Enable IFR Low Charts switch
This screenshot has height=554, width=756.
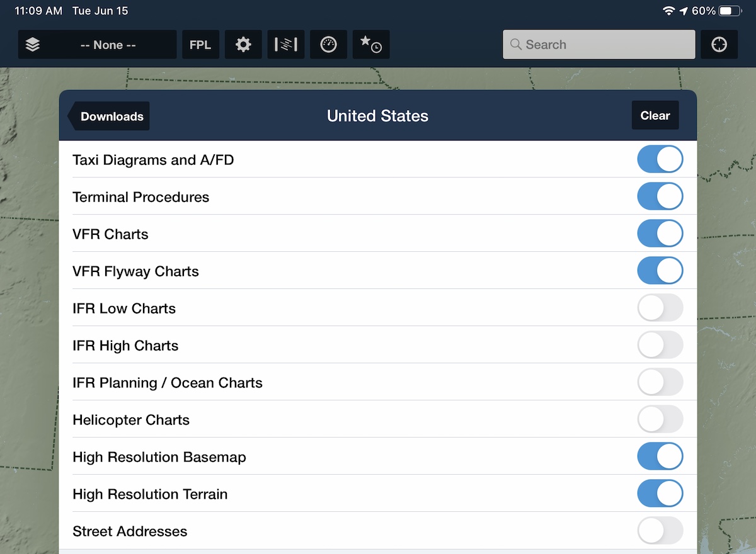660,308
